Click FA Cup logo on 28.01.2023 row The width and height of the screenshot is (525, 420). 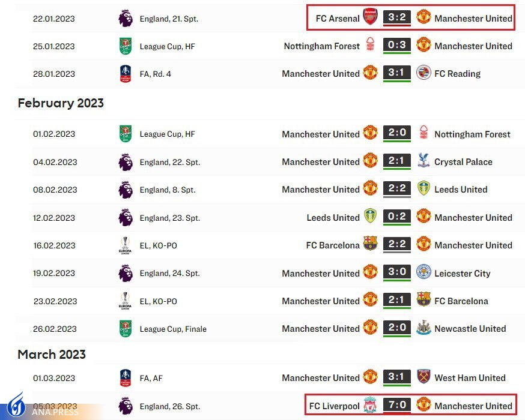tap(125, 74)
